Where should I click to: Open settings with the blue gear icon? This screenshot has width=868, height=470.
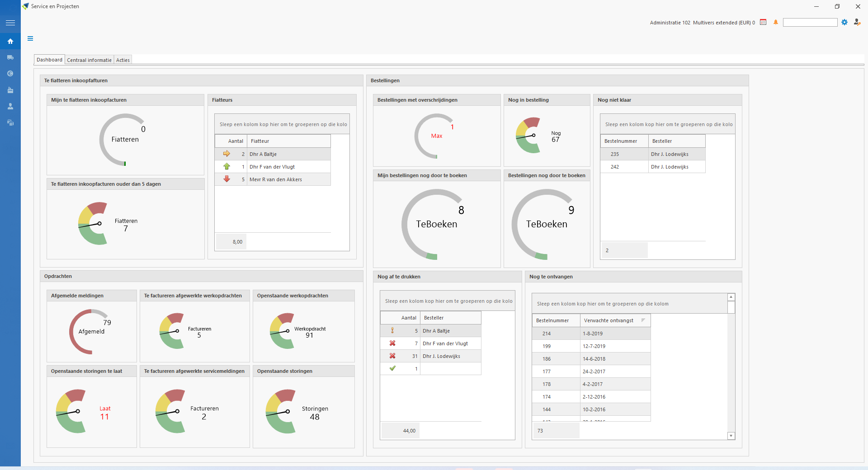tap(844, 22)
